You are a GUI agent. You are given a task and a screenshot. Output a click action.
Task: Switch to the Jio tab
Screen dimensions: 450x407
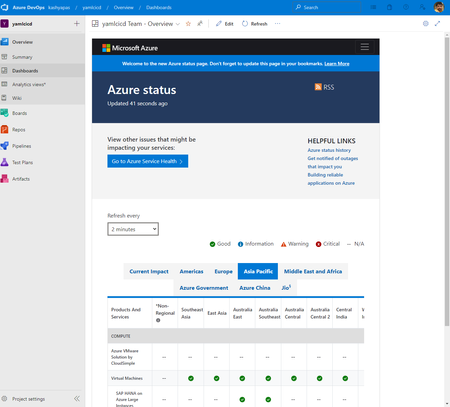(286, 288)
